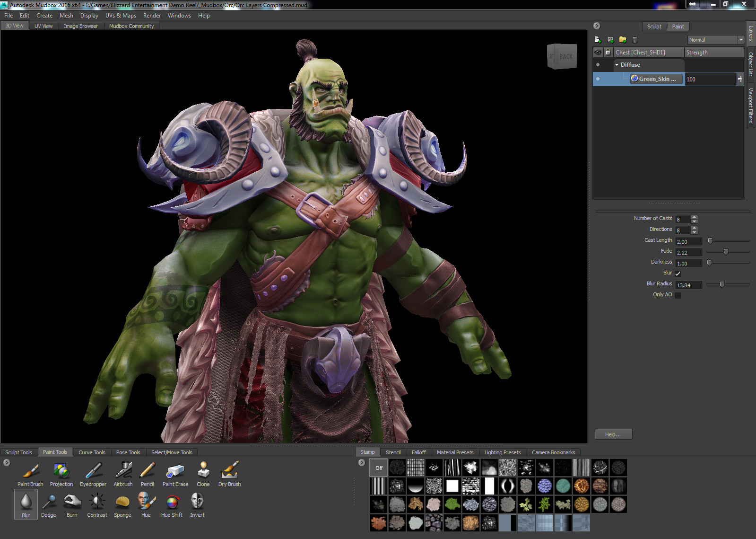
Task: Collapse the tools tray arrow button
Action: 7,463
